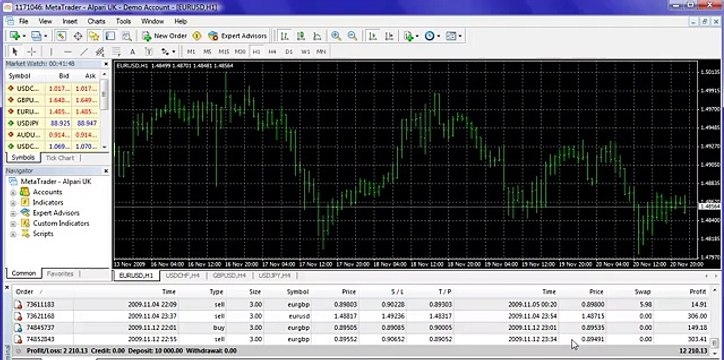Screen dimensions: 724x360
Task: Toggle the Market Watch window button
Action: pyautogui.click(x=61, y=36)
